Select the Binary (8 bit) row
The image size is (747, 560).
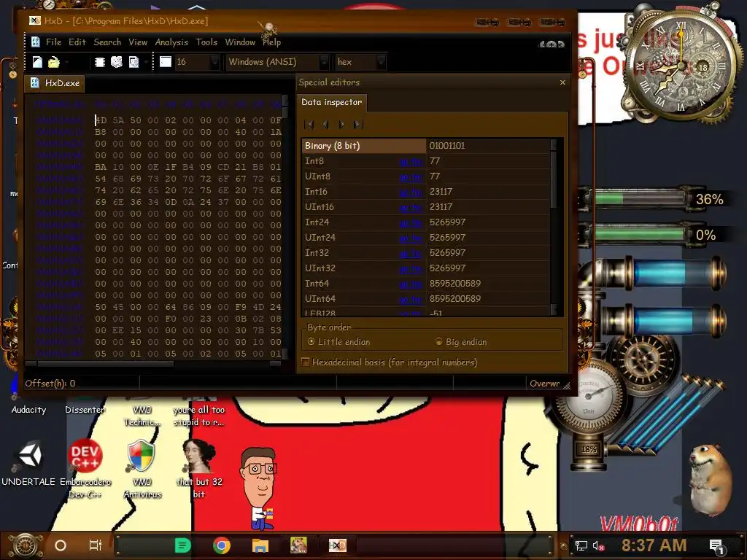coord(426,146)
